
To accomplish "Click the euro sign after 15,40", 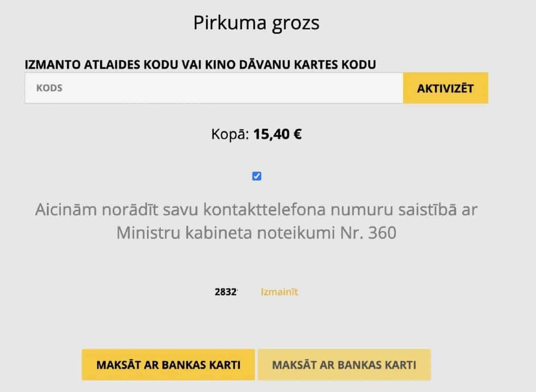I will 297,134.
